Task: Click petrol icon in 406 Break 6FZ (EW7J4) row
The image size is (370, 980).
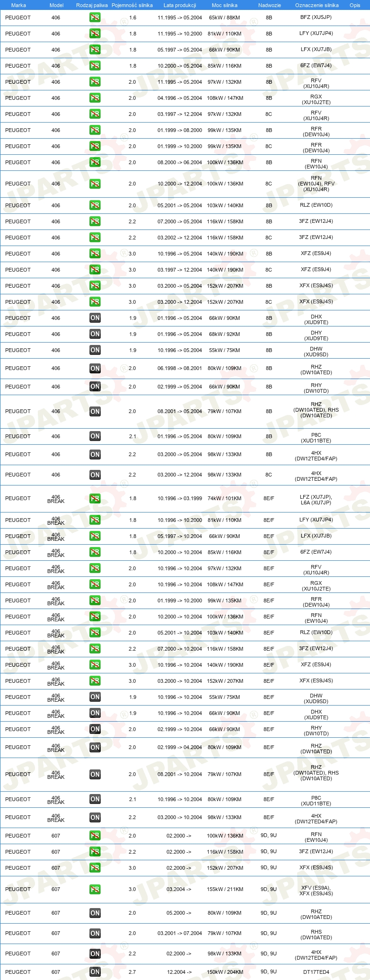Action: tap(95, 552)
